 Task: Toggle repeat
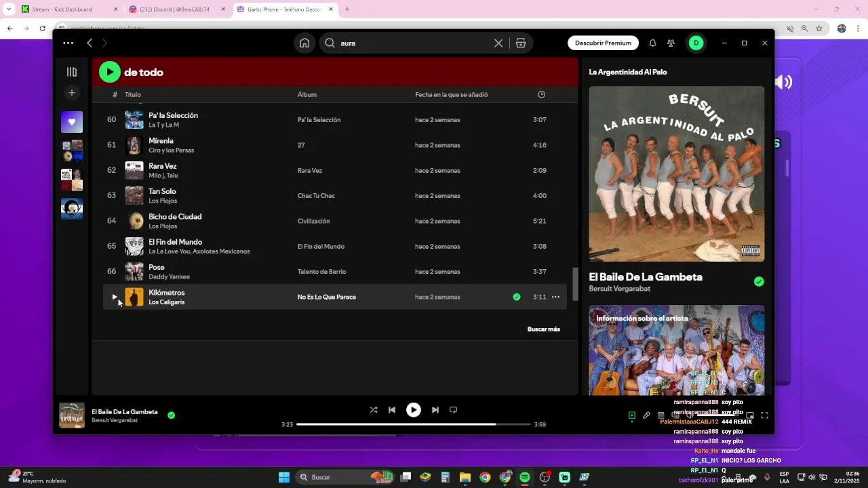coord(454,410)
